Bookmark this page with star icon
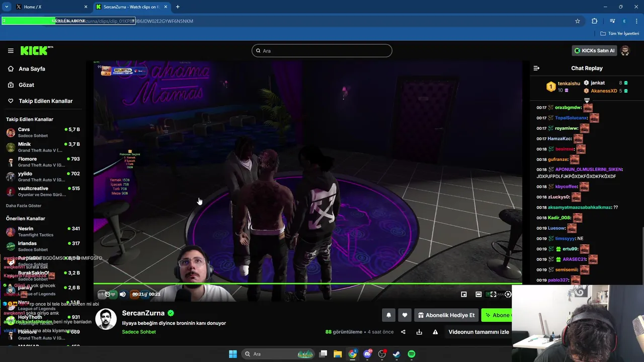The width and height of the screenshot is (644, 362). point(578,21)
